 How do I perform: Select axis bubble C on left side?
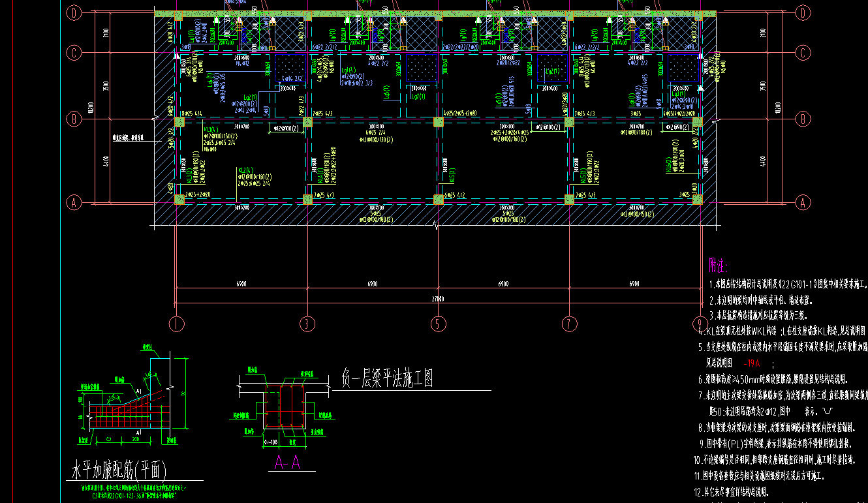(74, 53)
